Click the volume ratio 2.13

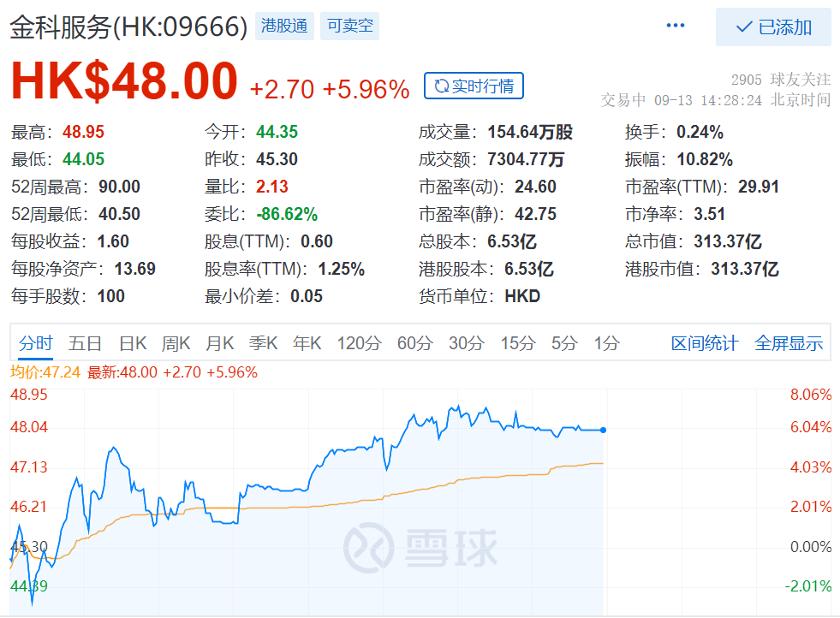(x=272, y=187)
